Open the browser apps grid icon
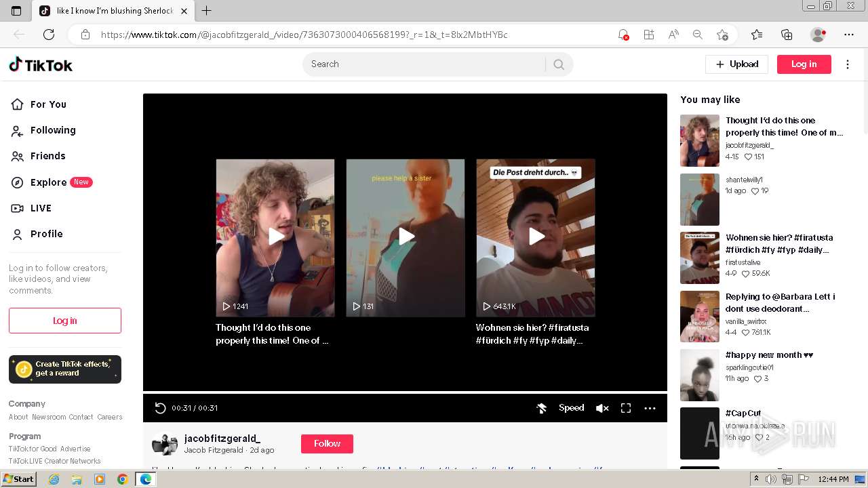Screen dimensions: 868x488 649,35
